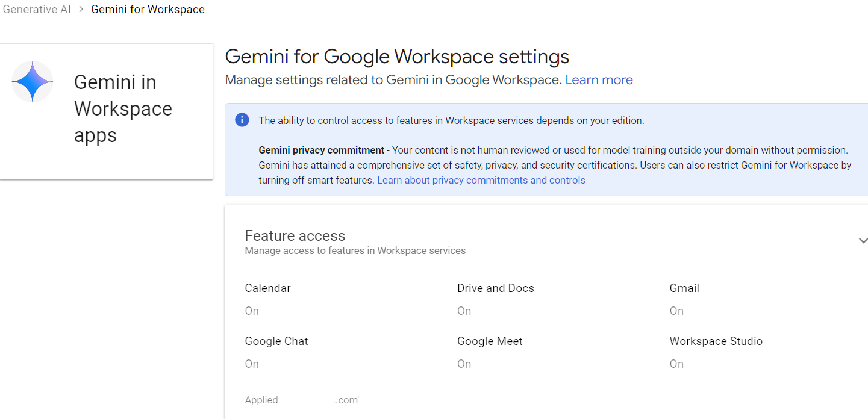Navigate back to Generative AI breadcrumb
Viewport: 868px width, 419px height.
coord(36,9)
